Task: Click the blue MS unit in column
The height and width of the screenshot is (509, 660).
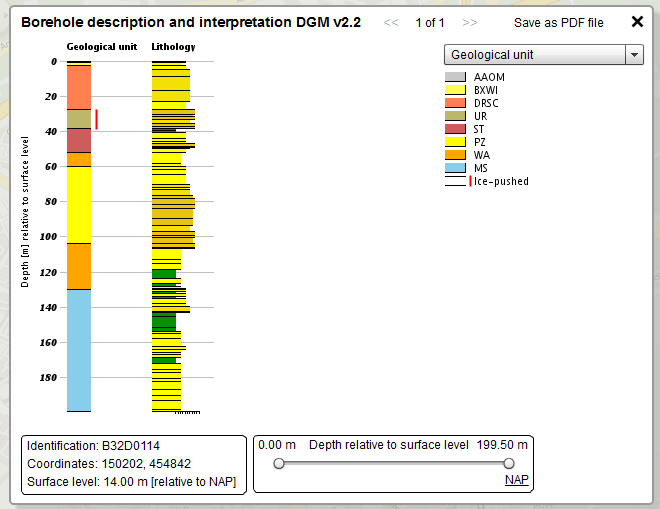Action: (x=79, y=350)
